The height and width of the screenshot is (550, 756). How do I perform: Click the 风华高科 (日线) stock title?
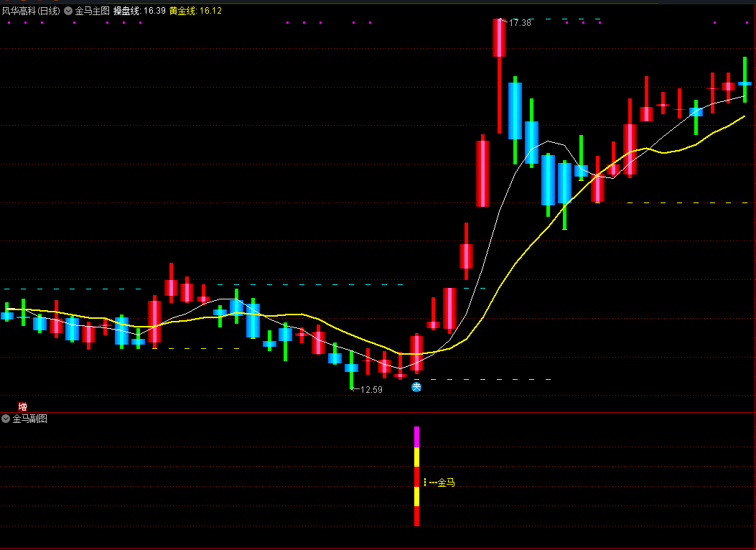31,11
